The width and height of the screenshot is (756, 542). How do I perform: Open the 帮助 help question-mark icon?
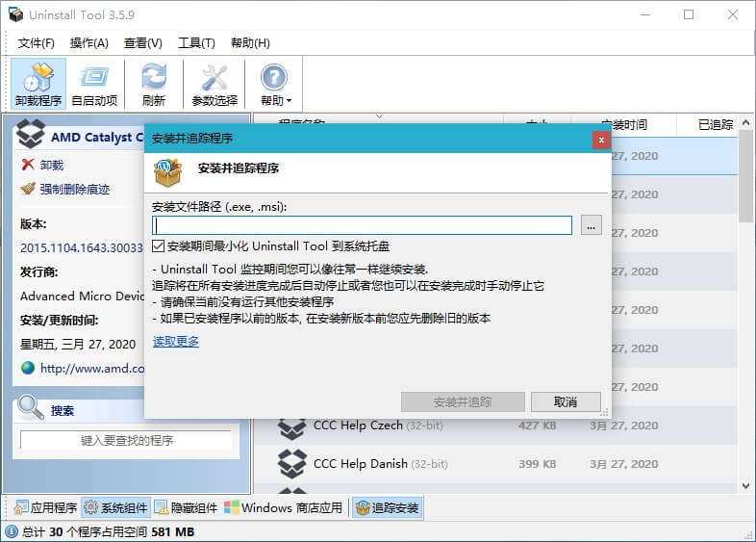[x=274, y=77]
